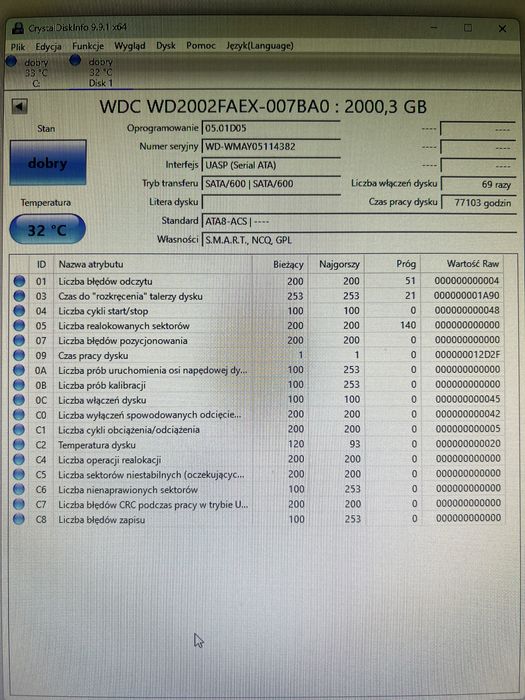Select the 'Liczba realokowanych sektorów' row

257,326
